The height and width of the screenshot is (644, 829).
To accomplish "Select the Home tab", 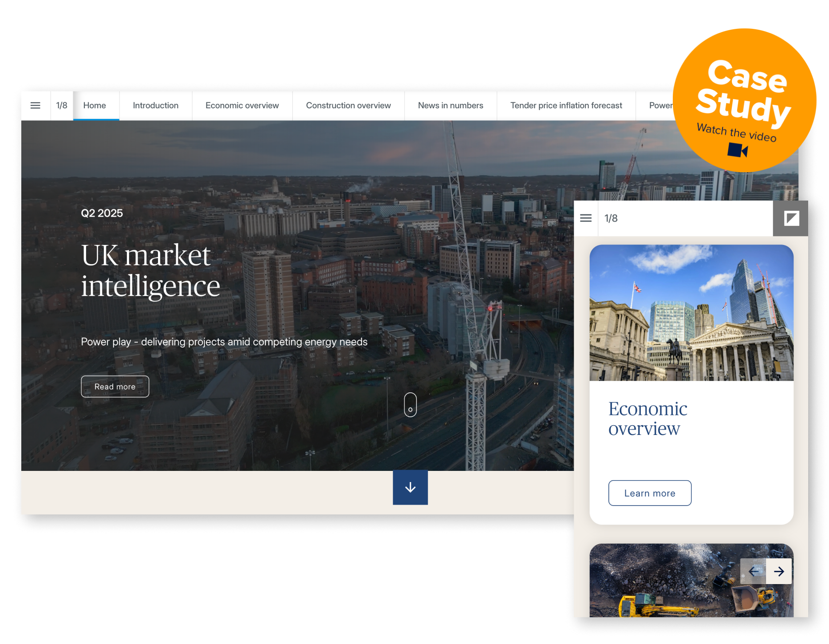I will tap(95, 106).
